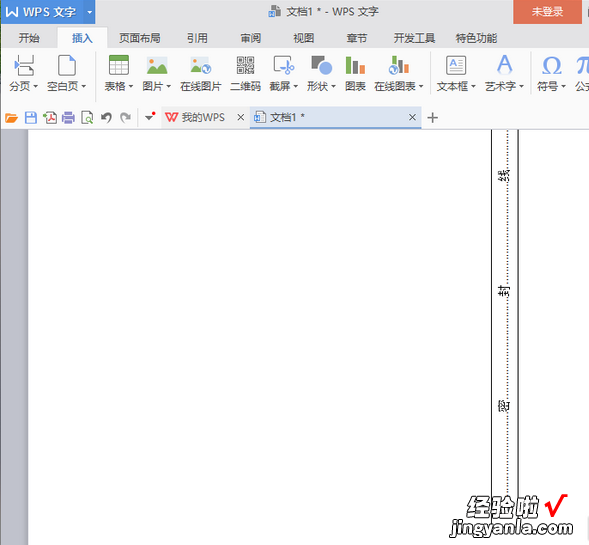Viewport: 589px width, 545px height.
Task: Insert a table (表格)
Action: click(x=119, y=72)
